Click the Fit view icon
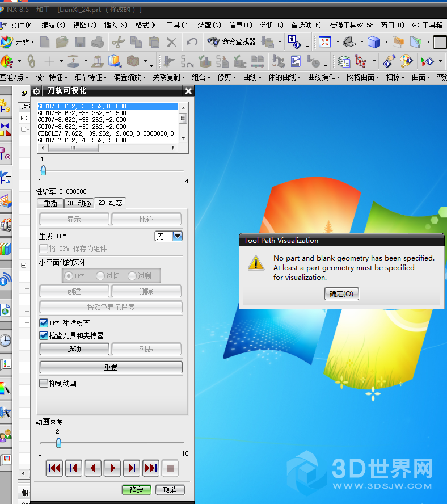The image size is (447, 504). (x=324, y=42)
